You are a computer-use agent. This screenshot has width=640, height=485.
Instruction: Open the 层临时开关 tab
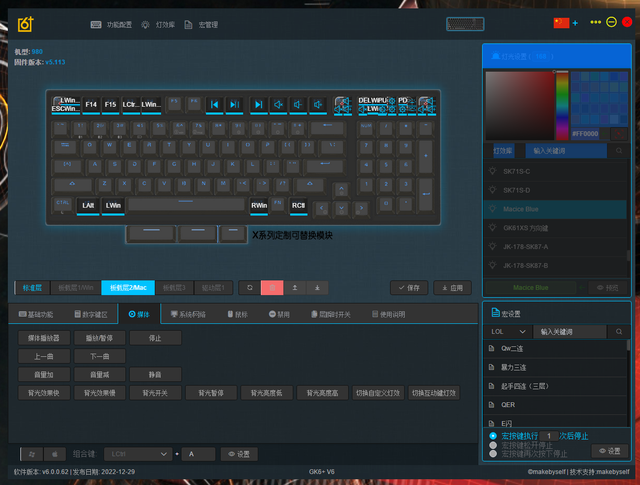pos(331,314)
